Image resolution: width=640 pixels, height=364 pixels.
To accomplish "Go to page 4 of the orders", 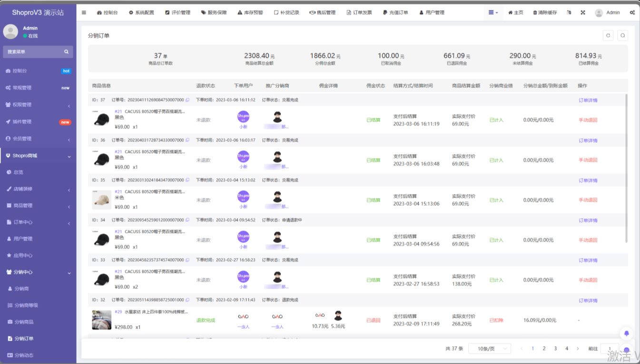I will (566, 348).
